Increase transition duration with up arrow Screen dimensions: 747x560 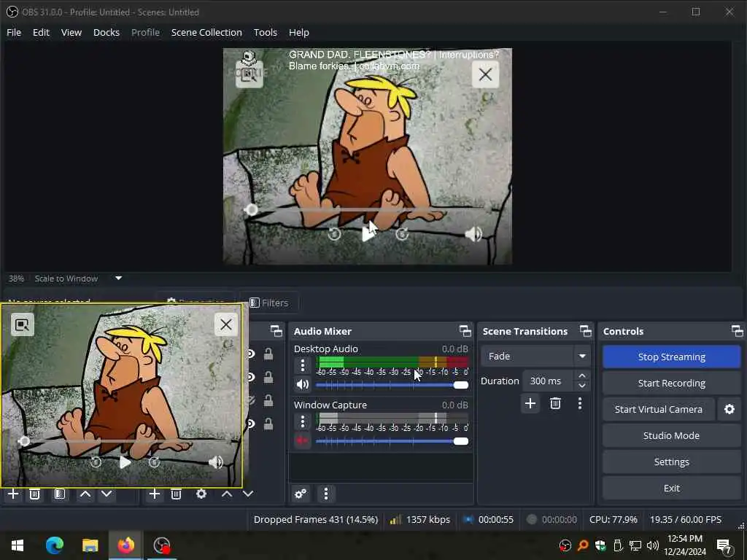click(582, 376)
